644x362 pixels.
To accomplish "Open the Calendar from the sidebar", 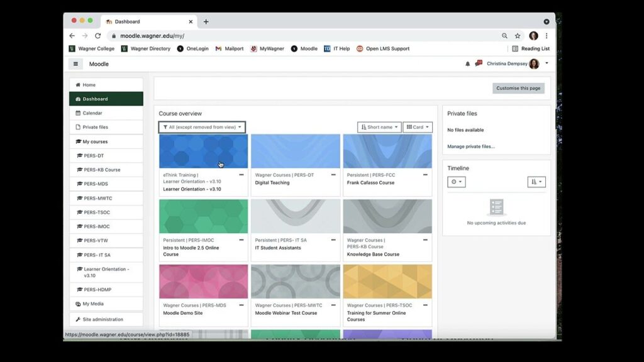I will 91,112.
